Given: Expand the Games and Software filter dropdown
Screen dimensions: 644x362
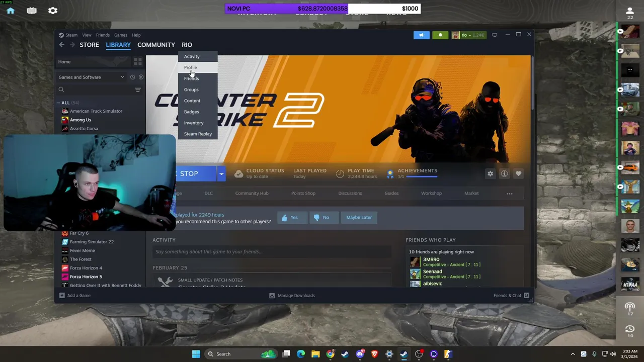Looking at the screenshot, I should point(122,77).
